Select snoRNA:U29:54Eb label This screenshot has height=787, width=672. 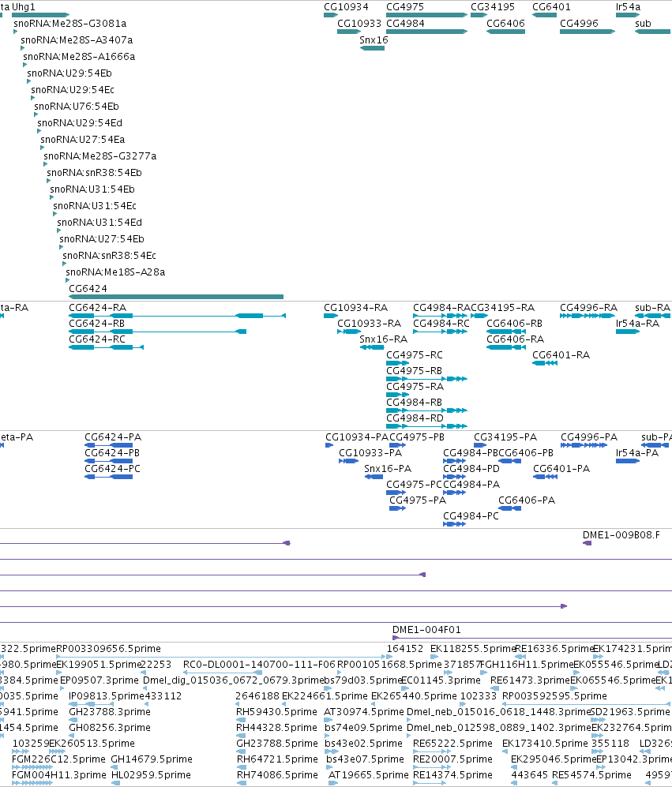69,73
